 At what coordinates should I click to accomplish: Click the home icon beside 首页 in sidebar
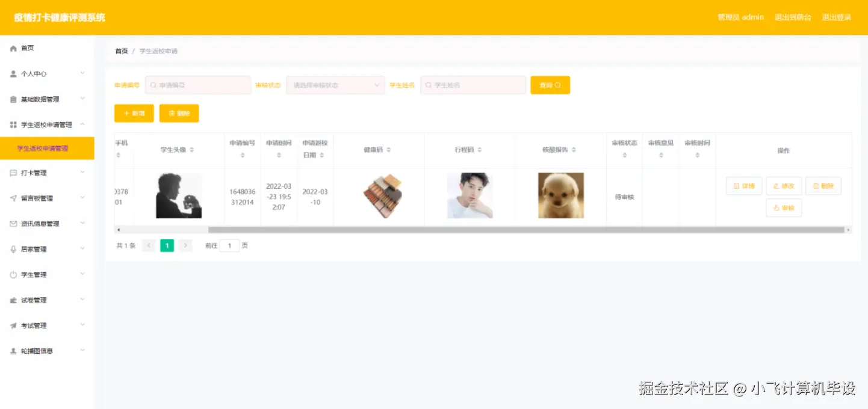point(13,48)
